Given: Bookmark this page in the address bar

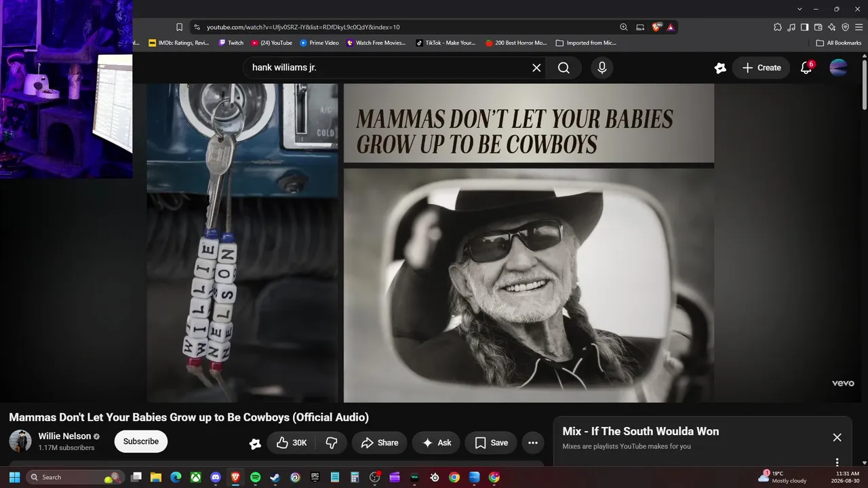Looking at the screenshot, I should (179, 27).
